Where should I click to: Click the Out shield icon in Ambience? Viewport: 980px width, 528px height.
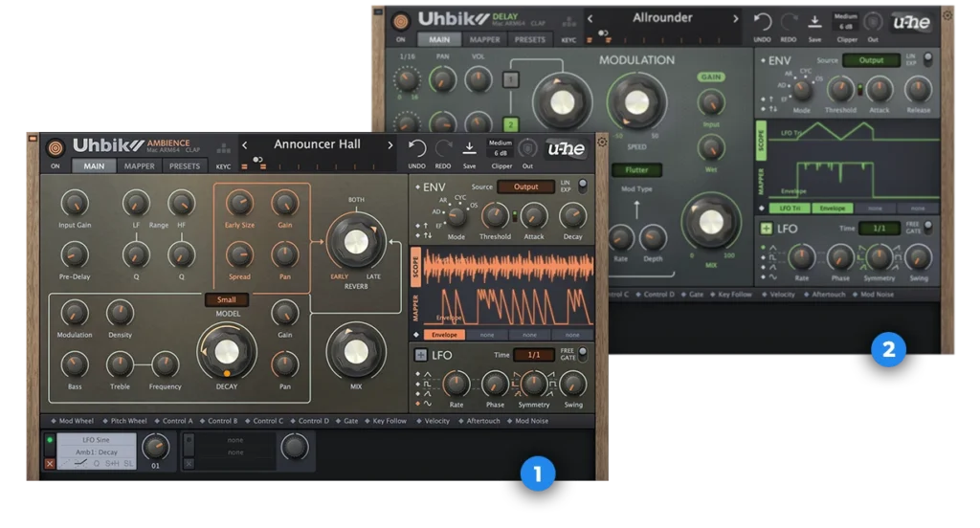[527, 148]
